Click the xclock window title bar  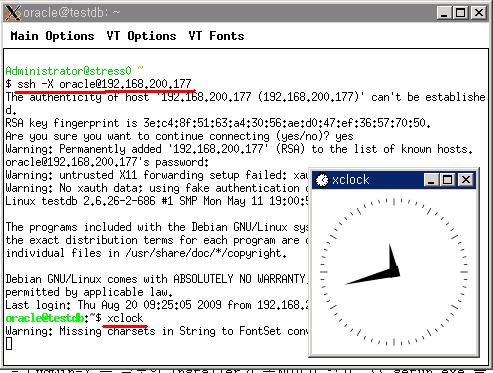pyautogui.click(x=394, y=180)
